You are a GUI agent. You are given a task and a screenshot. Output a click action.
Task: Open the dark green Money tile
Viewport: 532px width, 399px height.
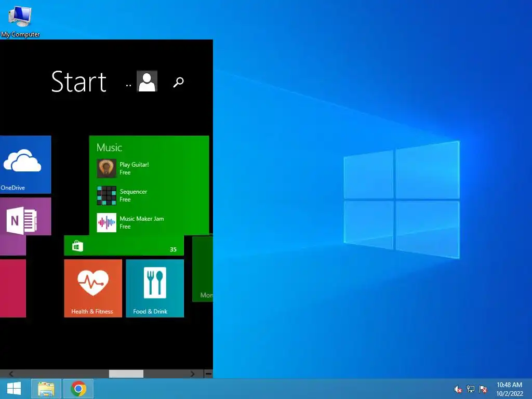[x=203, y=269]
